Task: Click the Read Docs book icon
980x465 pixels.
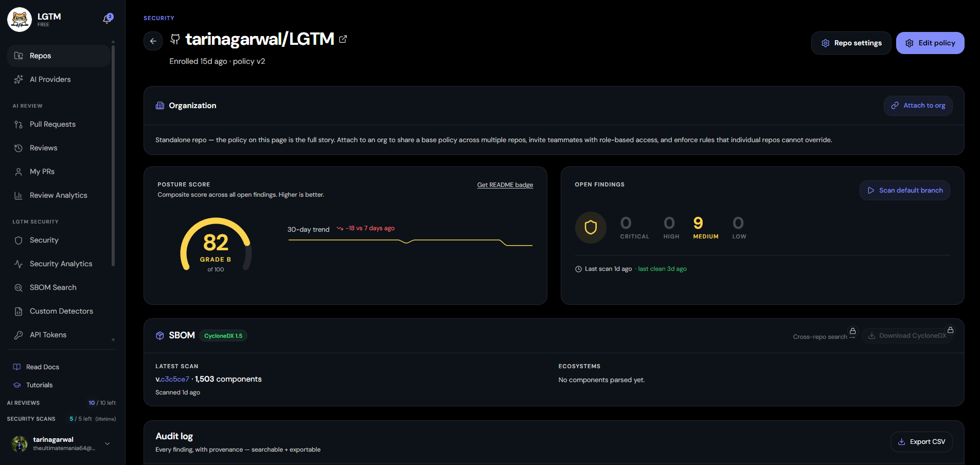Action: (17, 367)
